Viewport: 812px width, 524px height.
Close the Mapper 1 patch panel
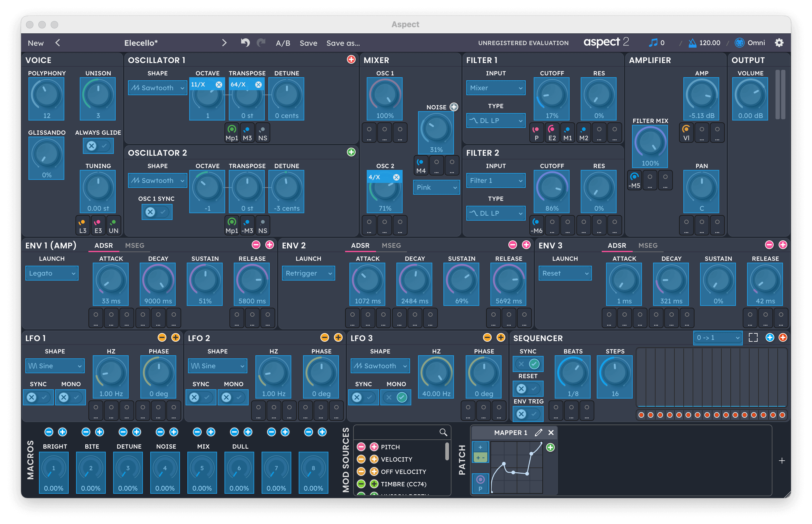[551, 433]
